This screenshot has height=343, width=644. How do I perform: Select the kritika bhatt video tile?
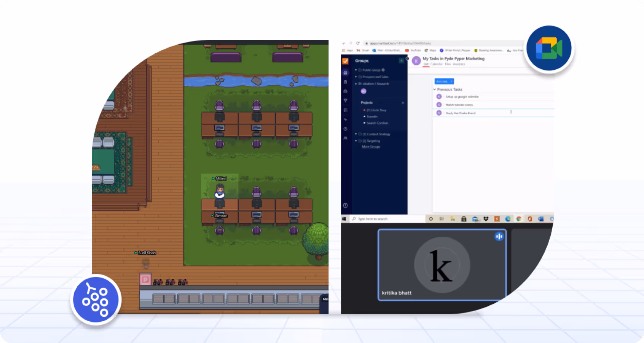[x=442, y=265]
